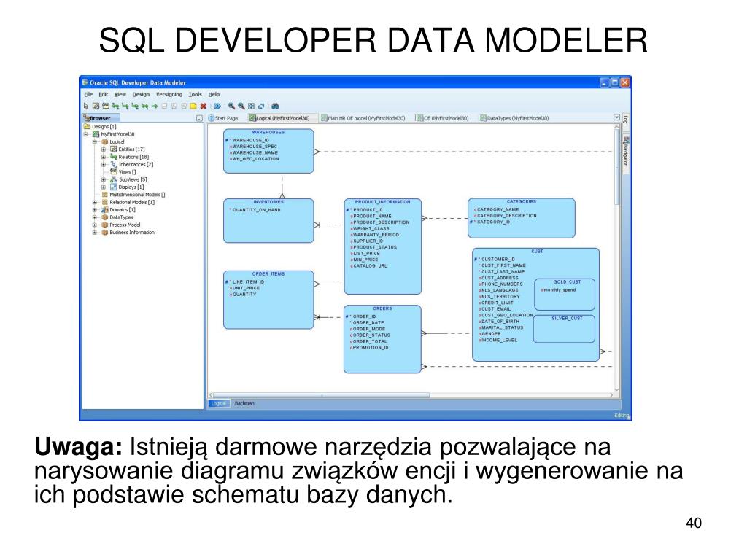The width and height of the screenshot is (747, 560).
Task: Select the Logical bottom tab
Action: 219,403
